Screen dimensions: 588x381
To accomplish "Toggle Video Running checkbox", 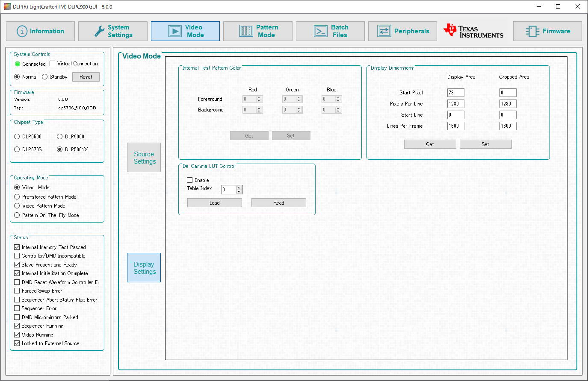I will coord(17,335).
